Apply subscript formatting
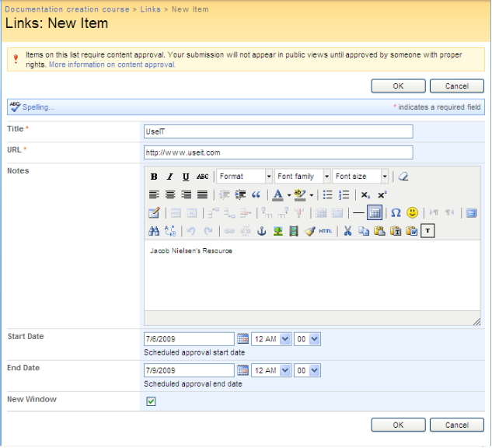 [365, 195]
